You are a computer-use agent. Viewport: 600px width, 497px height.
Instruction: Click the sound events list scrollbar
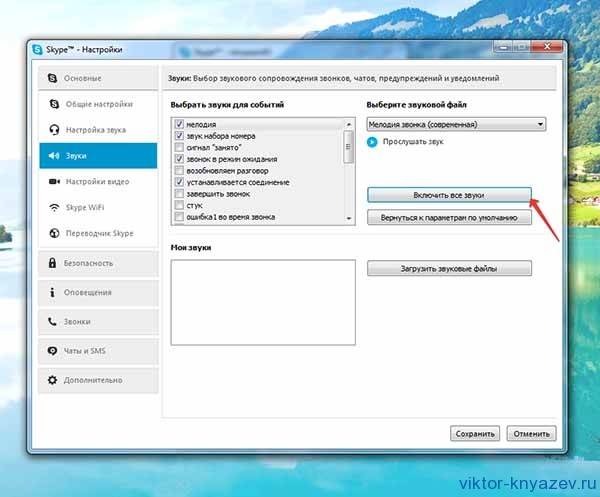coord(348,168)
